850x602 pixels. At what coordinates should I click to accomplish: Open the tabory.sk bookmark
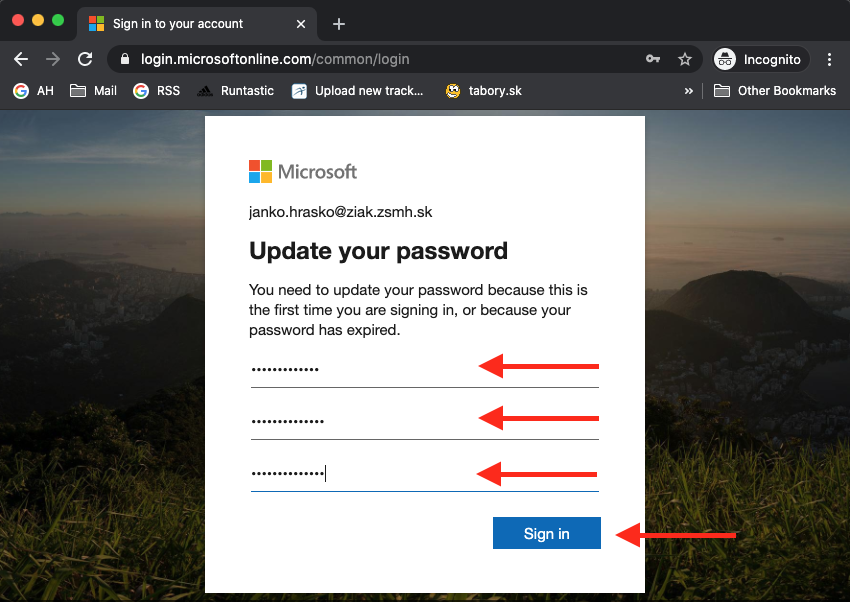[x=484, y=91]
